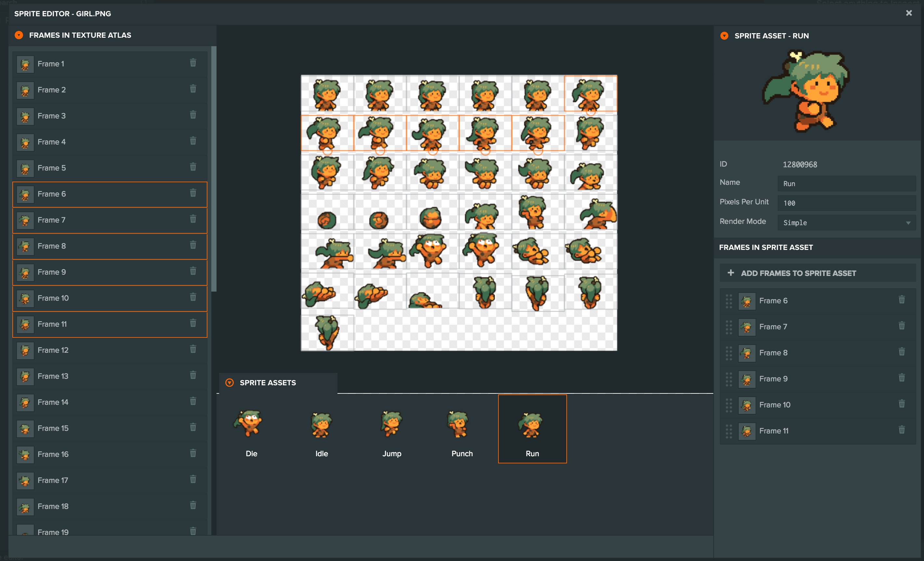Image resolution: width=924 pixels, height=561 pixels.
Task: Delete Frame 7 from the Run sprite asset
Action: point(902,326)
